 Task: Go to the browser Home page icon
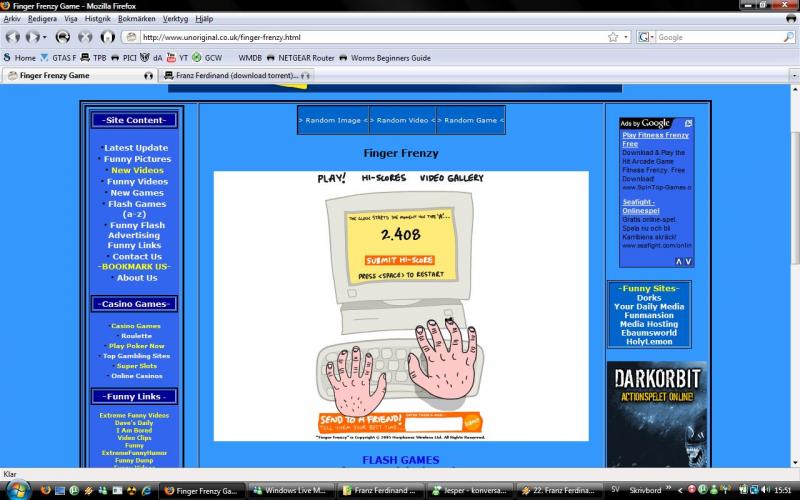(x=108, y=37)
